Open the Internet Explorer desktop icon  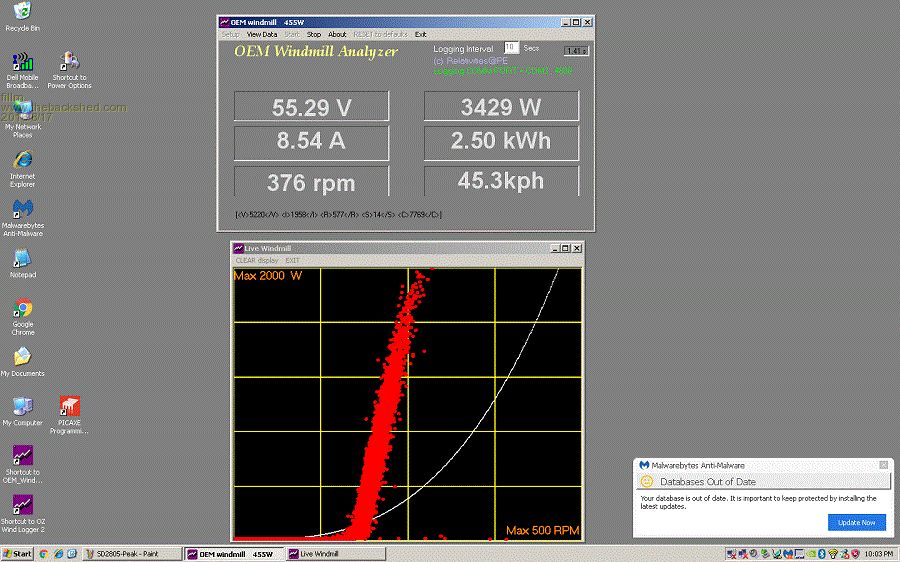pos(22,160)
